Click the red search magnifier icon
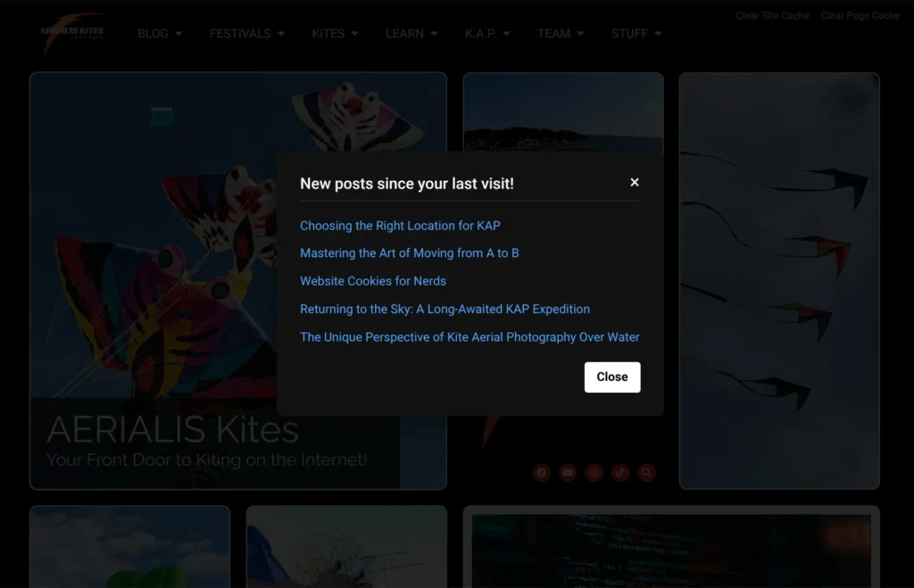Screen dimensions: 914x588 pos(646,473)
